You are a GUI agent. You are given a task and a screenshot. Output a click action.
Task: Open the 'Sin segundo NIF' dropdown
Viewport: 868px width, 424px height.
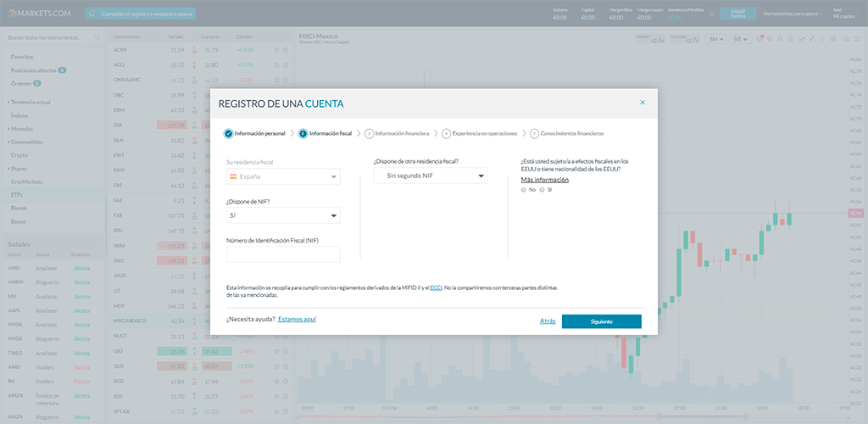[x=431, y=176]
